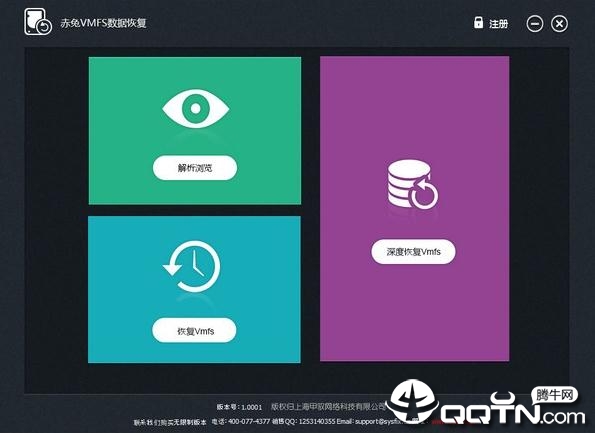Click the phone number 400-077-4377
Screen dimensions: 595x433
[249, 421]
